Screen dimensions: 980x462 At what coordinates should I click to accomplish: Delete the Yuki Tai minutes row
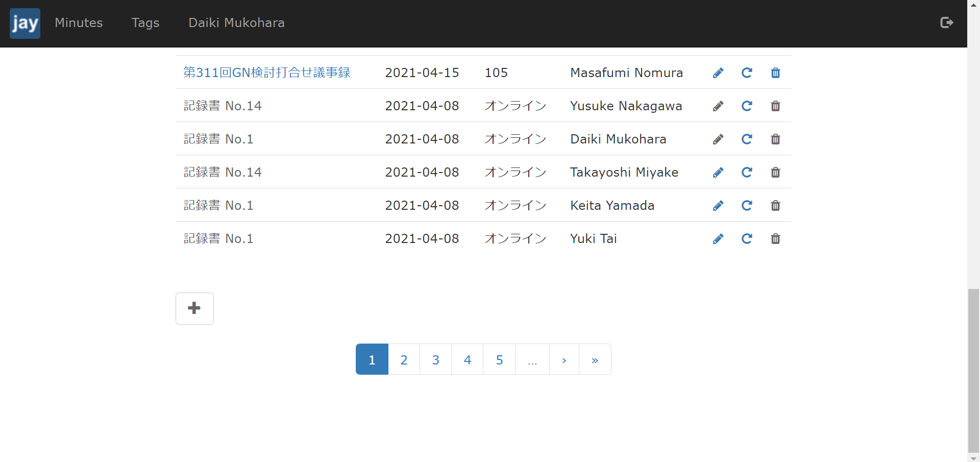tap(775, 239)
